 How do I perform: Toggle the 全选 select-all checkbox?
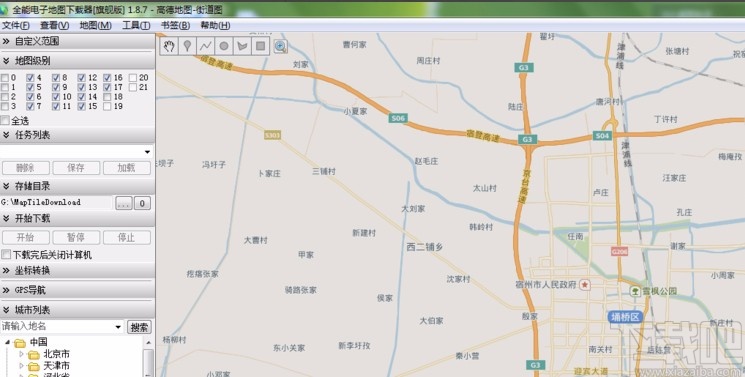(5, 120)
